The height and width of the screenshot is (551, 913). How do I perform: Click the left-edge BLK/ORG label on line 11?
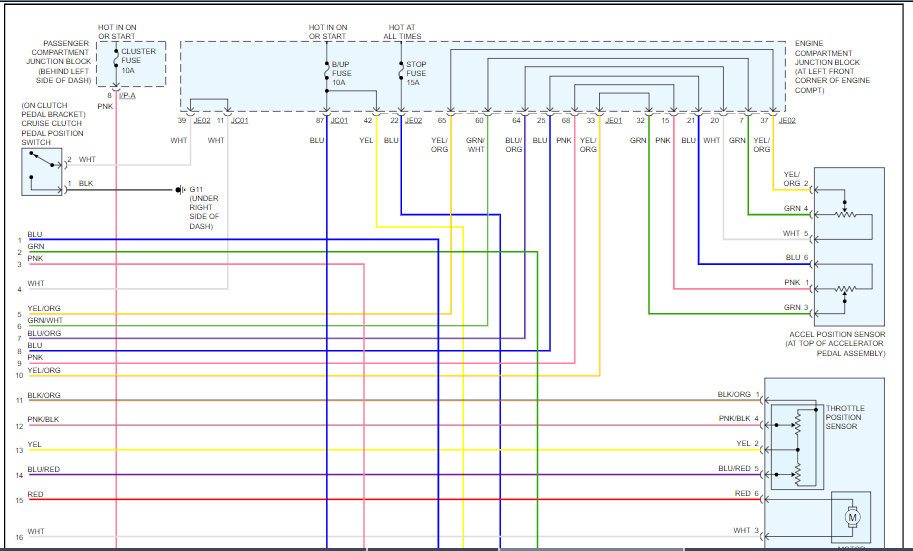[x=44, y=395]
